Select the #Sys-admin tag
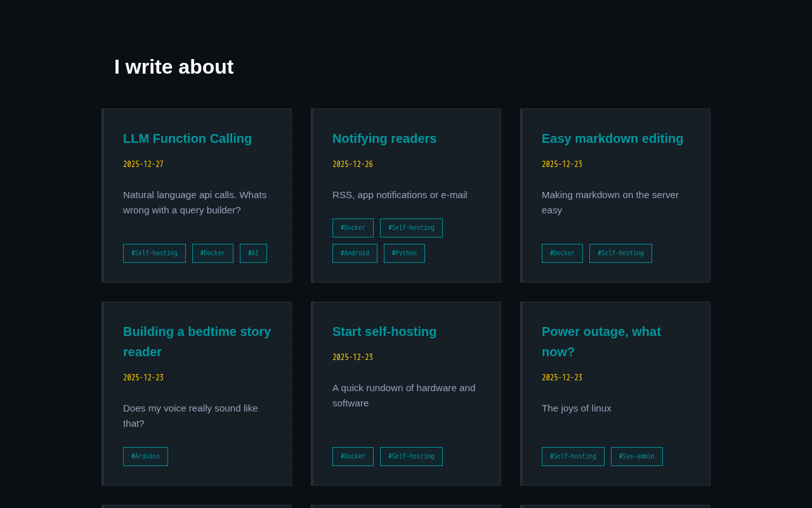 tap(636, 457)
